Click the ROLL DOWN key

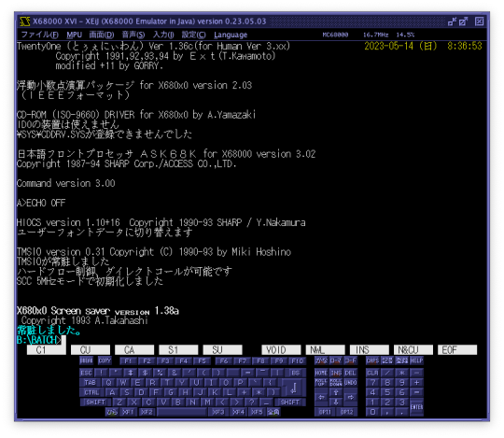[336, 383]
